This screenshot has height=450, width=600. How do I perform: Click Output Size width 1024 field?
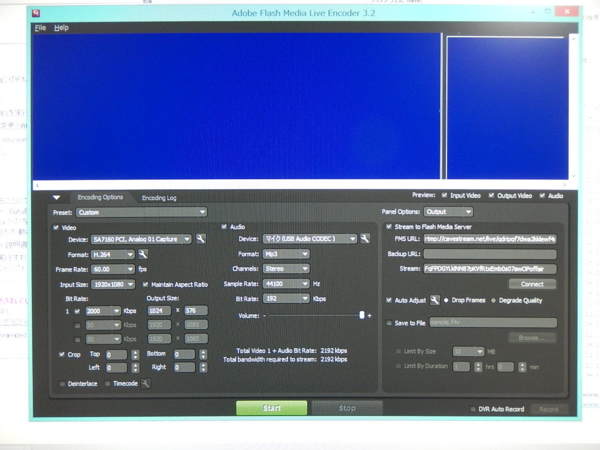point(159,311)
